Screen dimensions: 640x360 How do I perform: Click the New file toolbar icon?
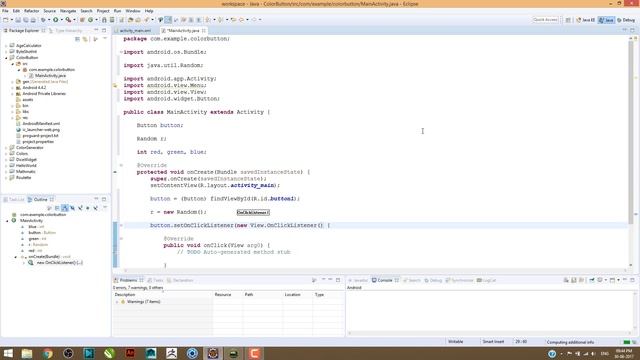coord(6,20)
